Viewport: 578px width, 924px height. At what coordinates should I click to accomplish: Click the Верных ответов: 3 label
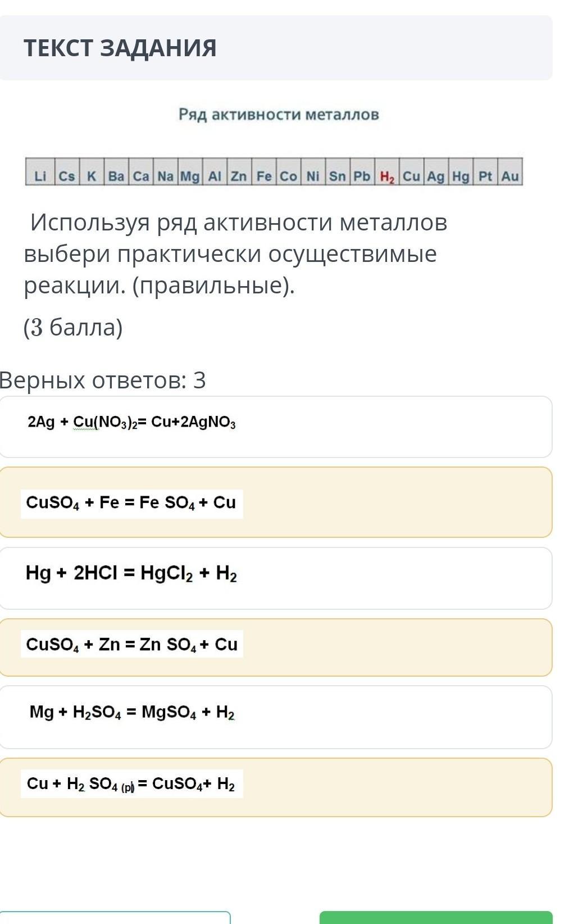tap(103, 381)
